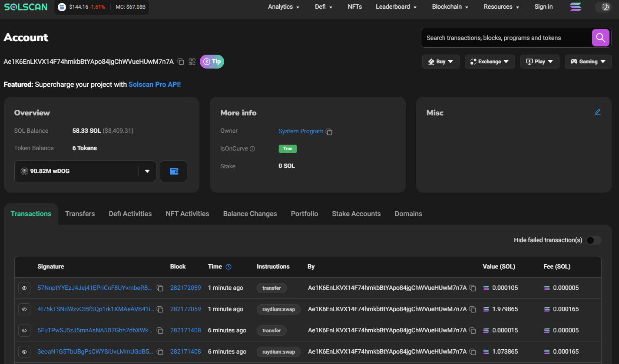Click the 6 Tokens balance value
619x364 pixels.
(85, 148)
